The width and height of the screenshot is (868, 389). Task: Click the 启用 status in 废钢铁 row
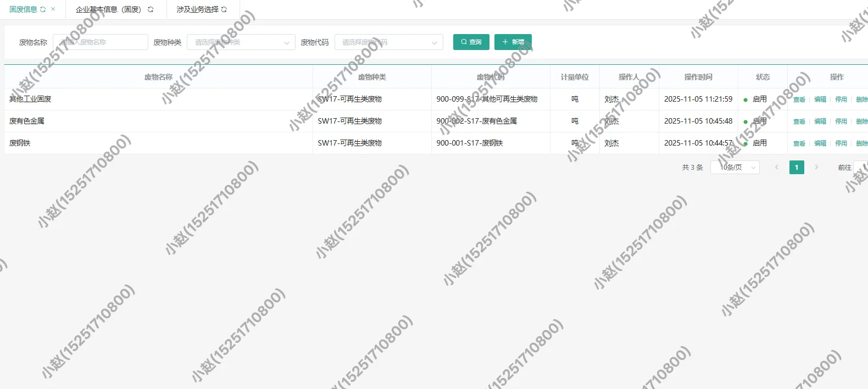click(x=759, y=143)
